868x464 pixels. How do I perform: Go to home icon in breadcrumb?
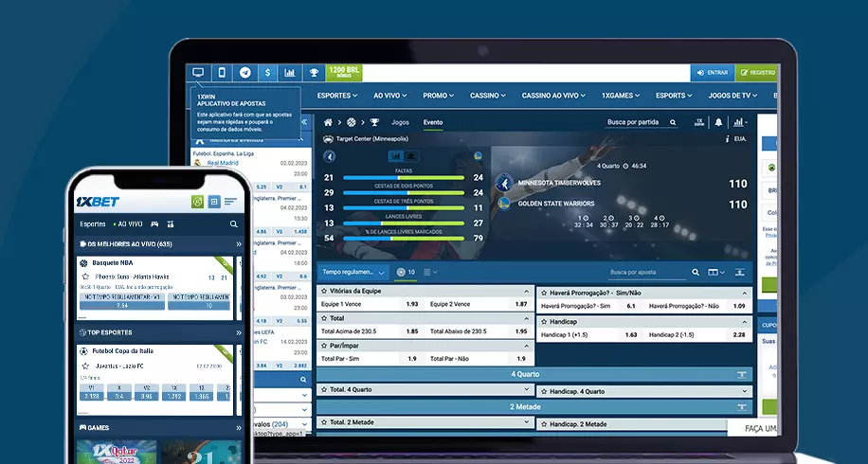tap(328, 122)
